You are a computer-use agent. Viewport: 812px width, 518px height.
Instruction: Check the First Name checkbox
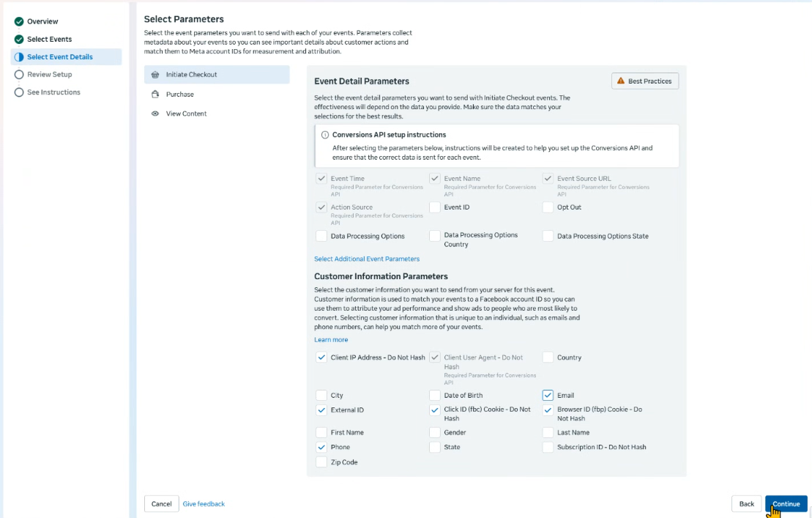click(x=321, y=432)
